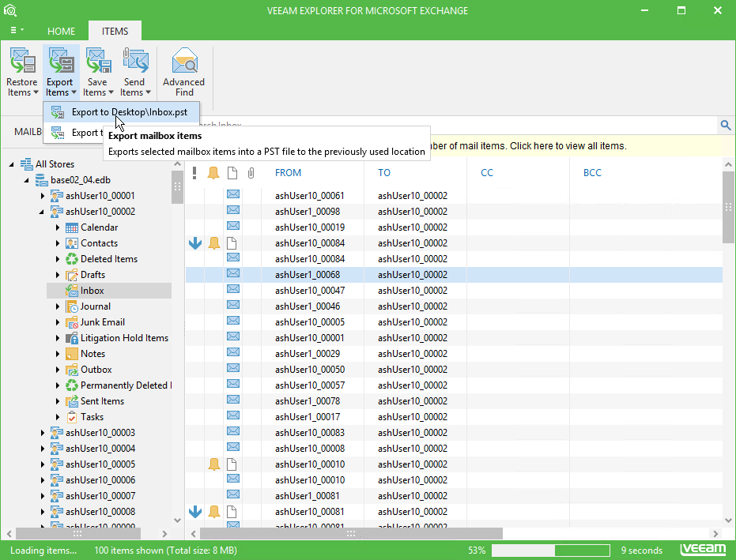The height and width of the screenshot is (560, 736).
Task: Expand the Calendar folder
Action: coord(58,227)
